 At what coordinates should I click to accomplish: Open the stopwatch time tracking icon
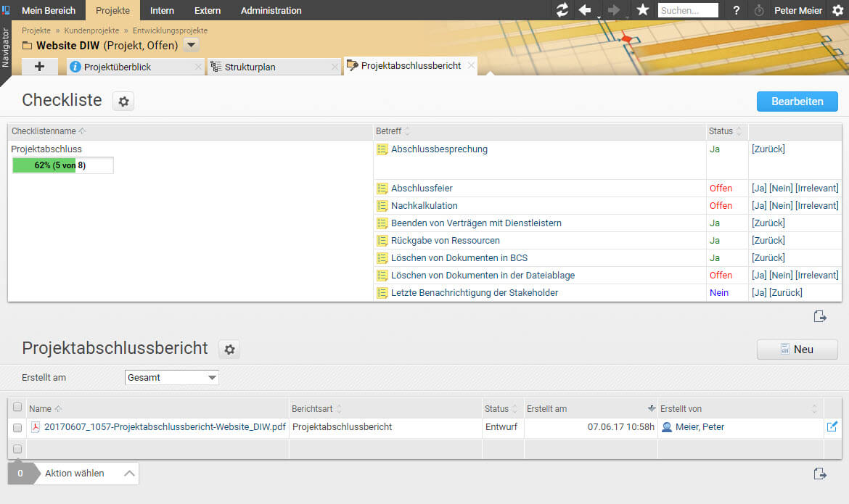759,10
